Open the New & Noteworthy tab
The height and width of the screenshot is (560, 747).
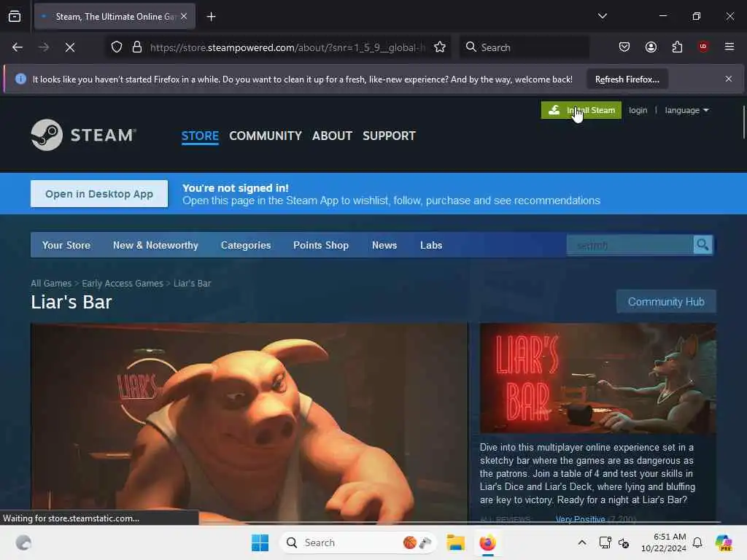tap(155, 245)
